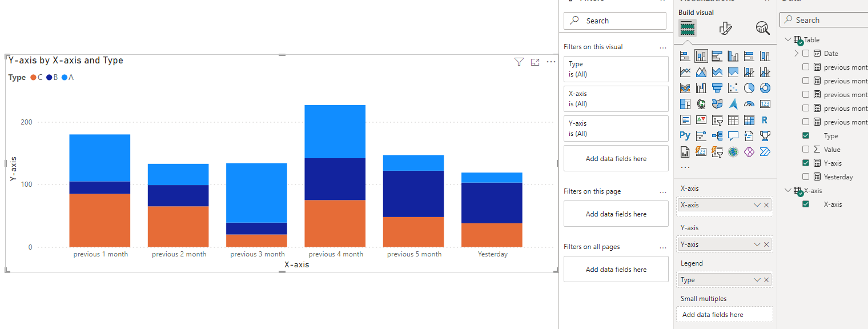Viewport: 868px width, 329px height.
Task: Open the X-axis field well dropdown chevron
Action: [x=757, y=205]
